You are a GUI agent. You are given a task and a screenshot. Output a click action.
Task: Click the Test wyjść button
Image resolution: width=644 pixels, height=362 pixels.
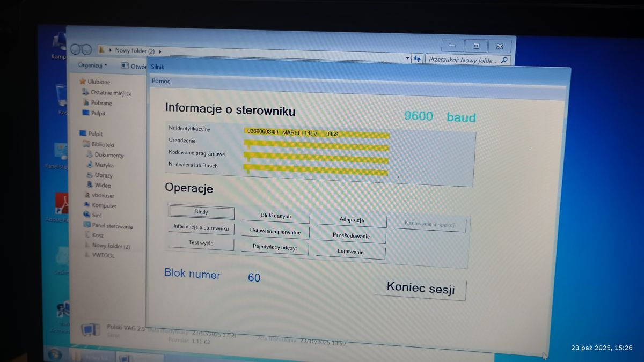[x=201, y=243]
